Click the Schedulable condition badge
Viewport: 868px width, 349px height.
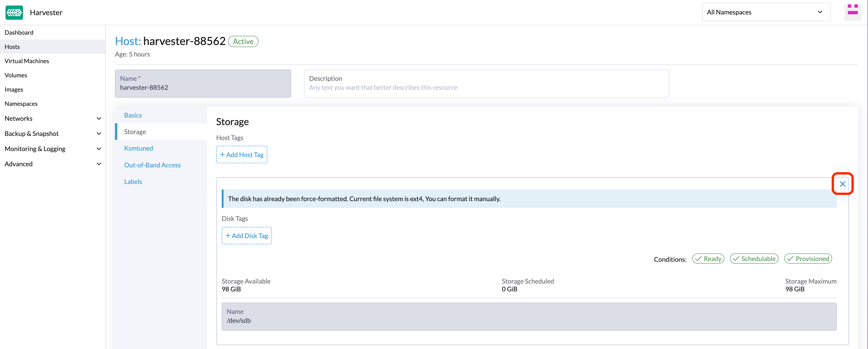click(754, 259)
